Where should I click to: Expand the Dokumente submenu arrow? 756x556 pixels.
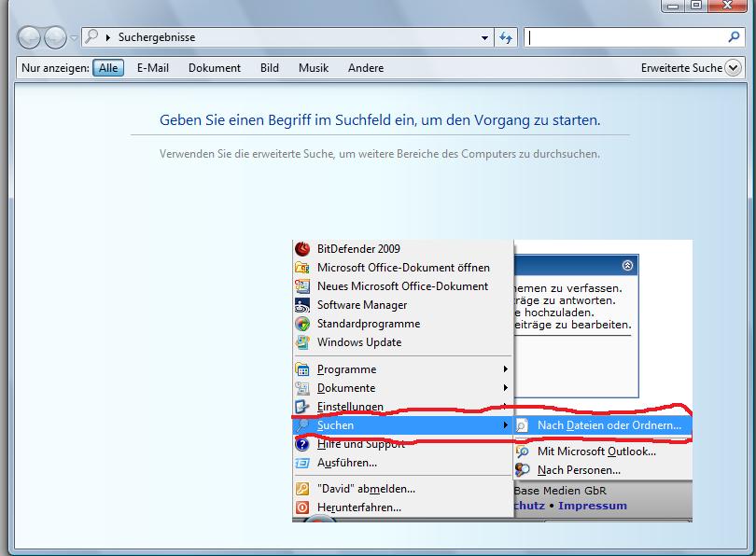point(505,387)
